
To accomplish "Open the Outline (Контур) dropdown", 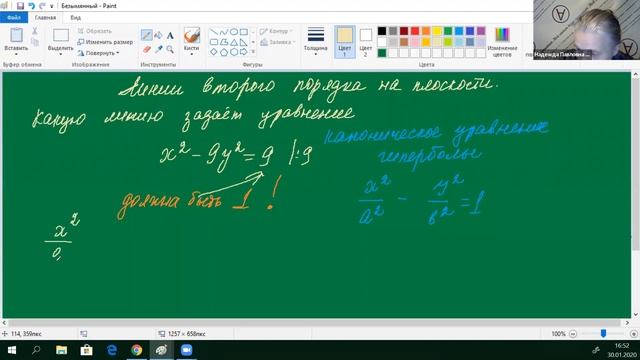I will click(x=276, y=31).
